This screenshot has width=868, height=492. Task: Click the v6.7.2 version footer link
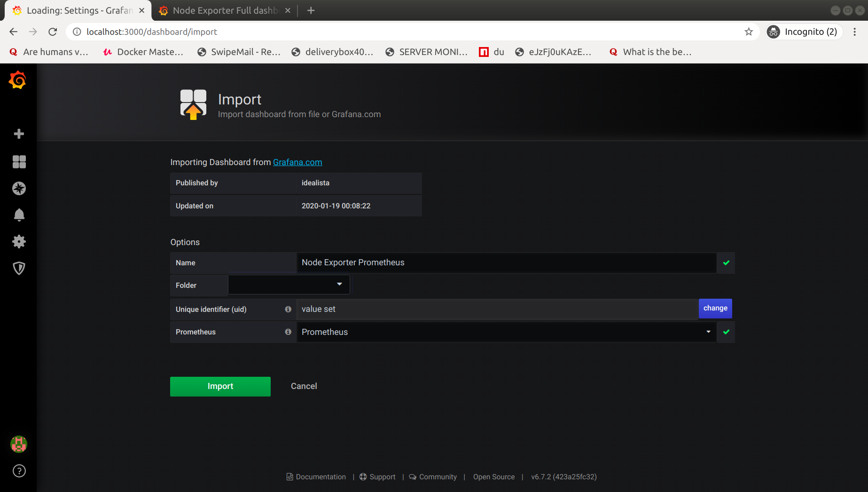pos(564,477)
